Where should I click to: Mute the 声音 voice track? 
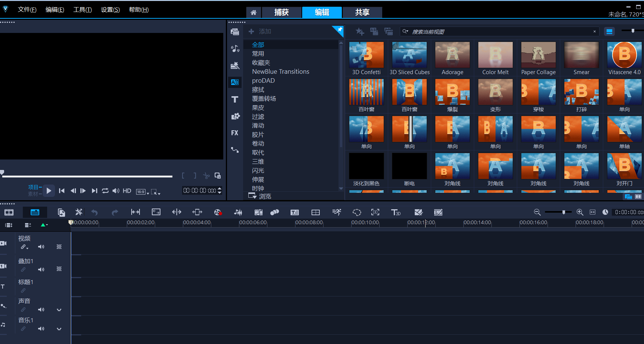(41, 310)
